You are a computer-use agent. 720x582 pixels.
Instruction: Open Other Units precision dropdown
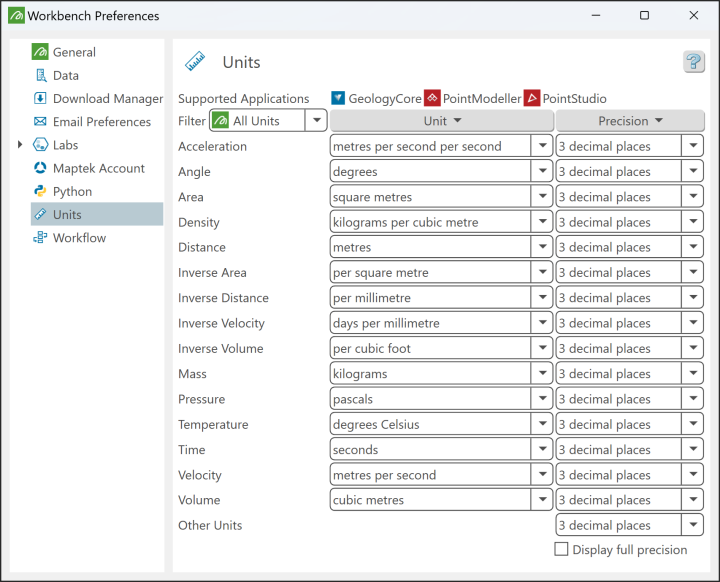[x=693, y=526]
